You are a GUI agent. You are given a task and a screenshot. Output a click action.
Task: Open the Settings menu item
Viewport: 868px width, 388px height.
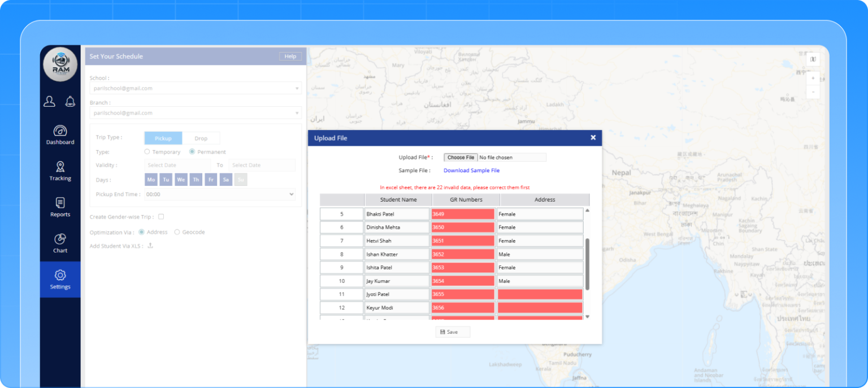click(60, 280)
